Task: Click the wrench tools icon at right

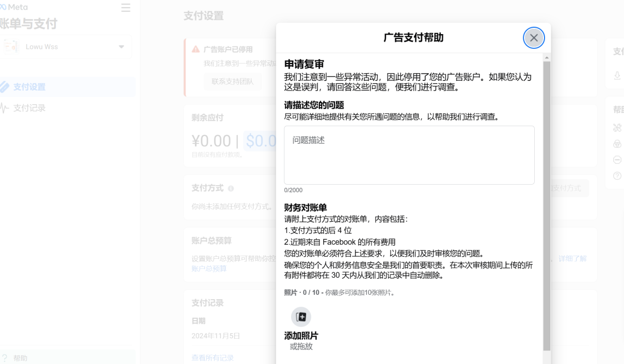Action: (617, 128)
